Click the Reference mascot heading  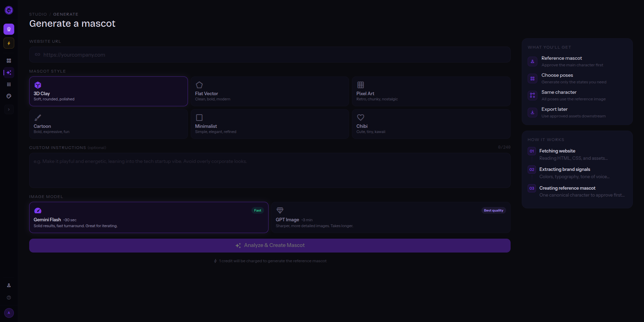tap(561, 58)
